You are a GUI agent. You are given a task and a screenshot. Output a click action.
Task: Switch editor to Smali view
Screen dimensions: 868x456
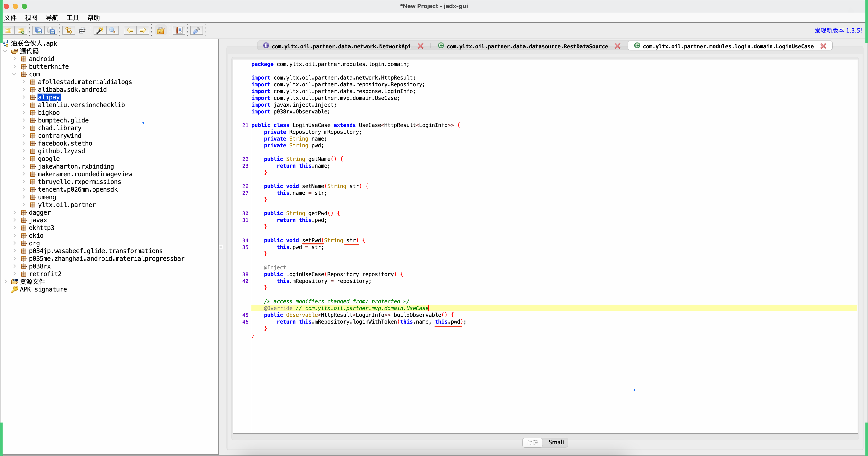click(x=556, y=442)
